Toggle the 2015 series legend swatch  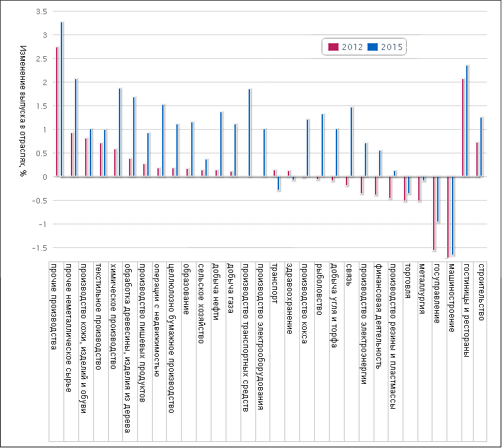click(x=373, y=47)
